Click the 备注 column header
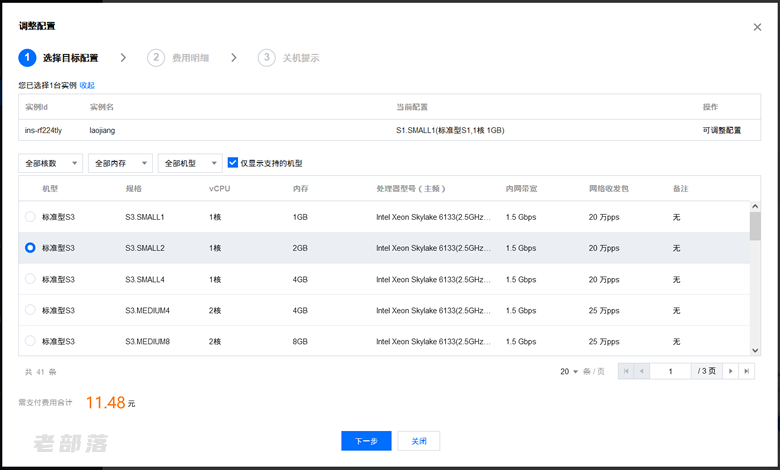The width and height of the screenshot is (780, 470). tap(681, 188)
